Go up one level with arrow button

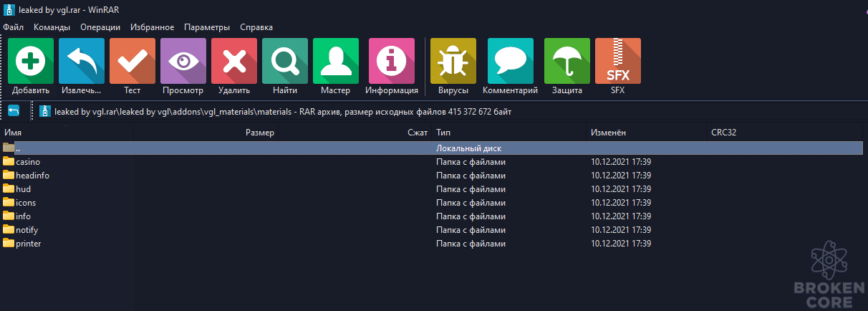[x=14, y=111]
